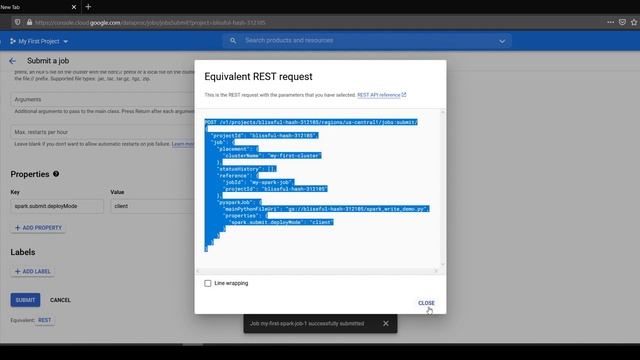Go back using the arrow icon
640x360 pixels.
(12, 61)
